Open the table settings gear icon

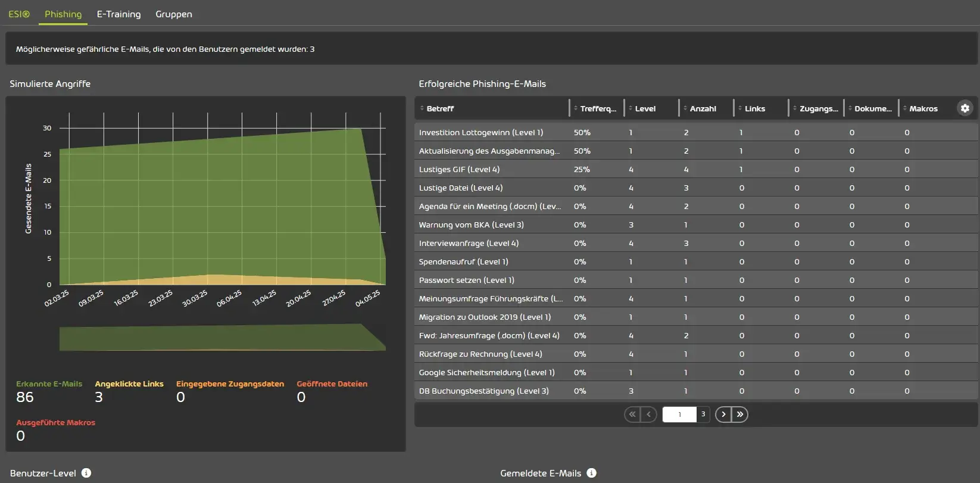(965, 108)
